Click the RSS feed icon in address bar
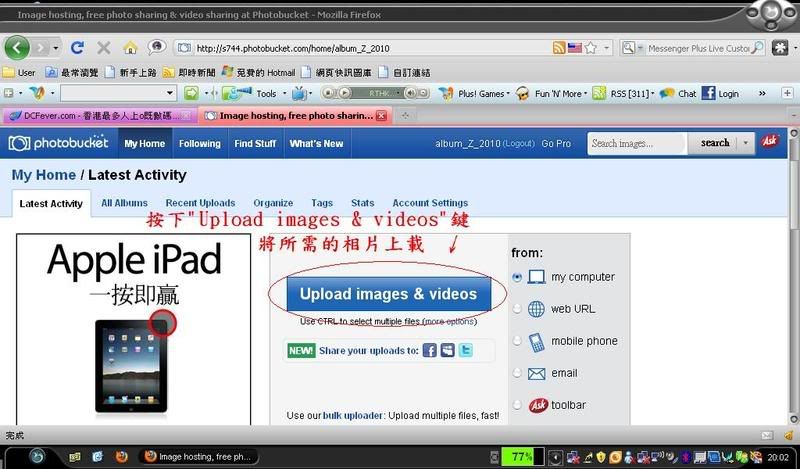Screen dimensions: 800x469 [559, 48]
